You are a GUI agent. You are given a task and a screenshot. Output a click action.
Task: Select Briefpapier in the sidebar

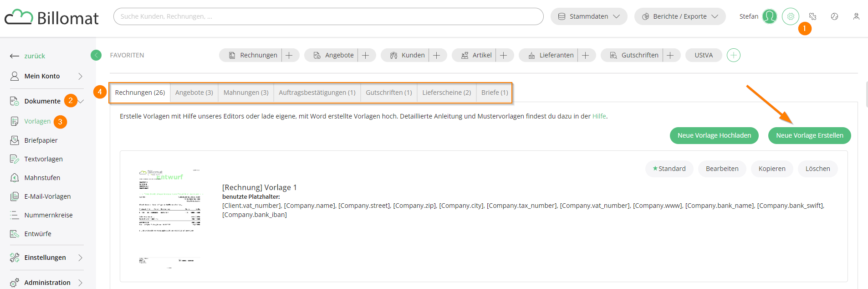41,140
